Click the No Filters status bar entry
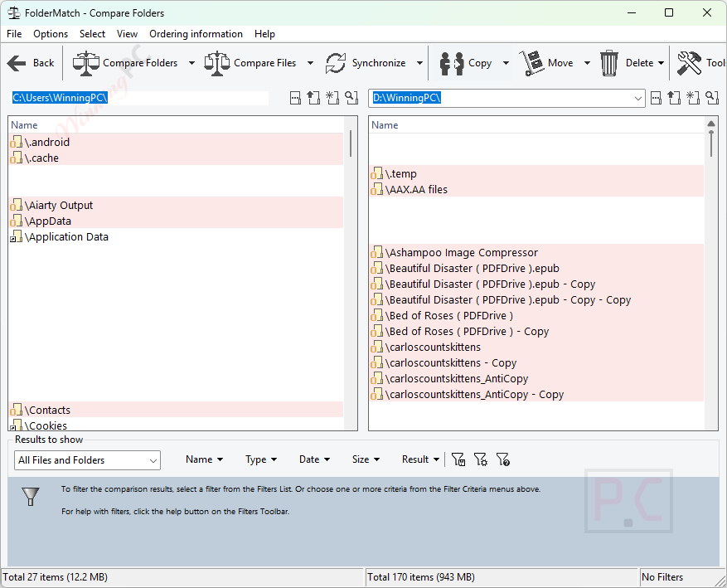Screen dimensions: 727x588 pyautogui.click(x=662, y=577)
